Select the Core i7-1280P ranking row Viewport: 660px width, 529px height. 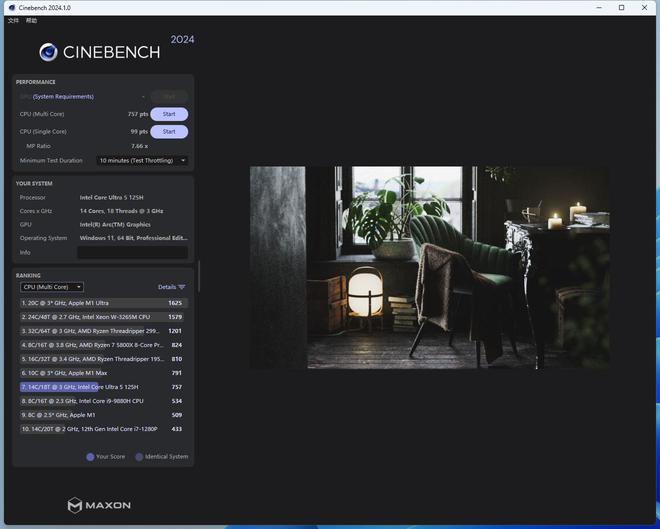point(104,429)
